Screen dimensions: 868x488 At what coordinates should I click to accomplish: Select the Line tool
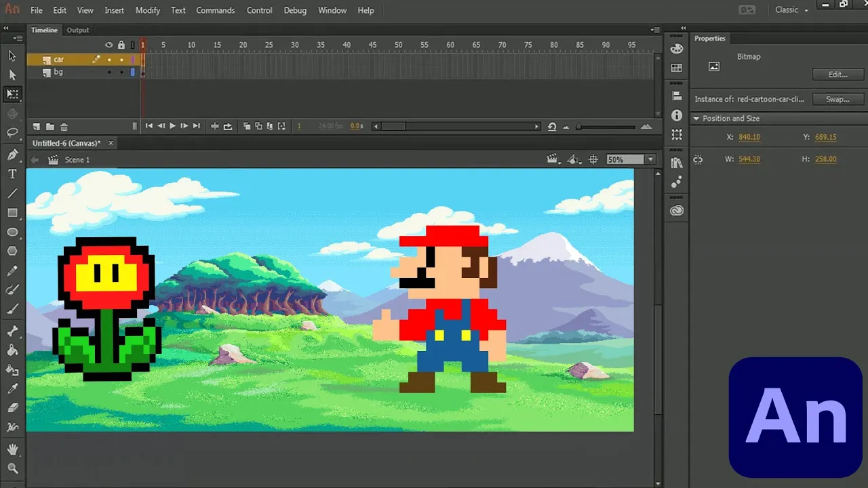click(12, 193)
